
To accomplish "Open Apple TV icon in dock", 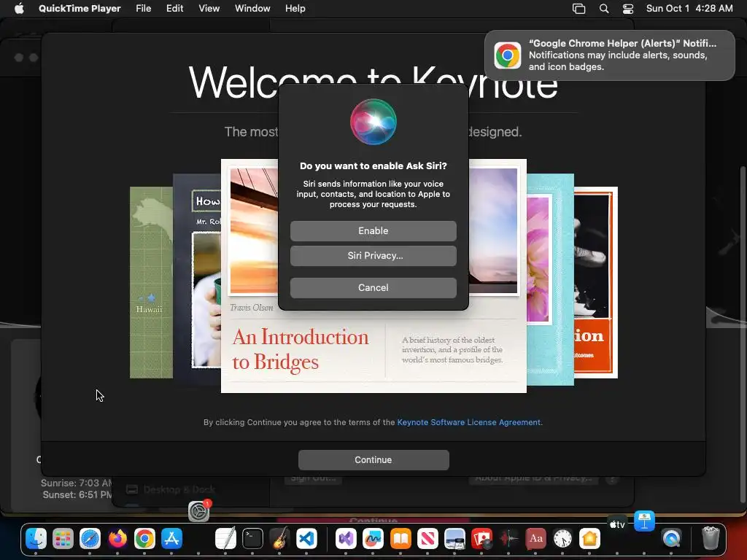I will pos(617,525).
